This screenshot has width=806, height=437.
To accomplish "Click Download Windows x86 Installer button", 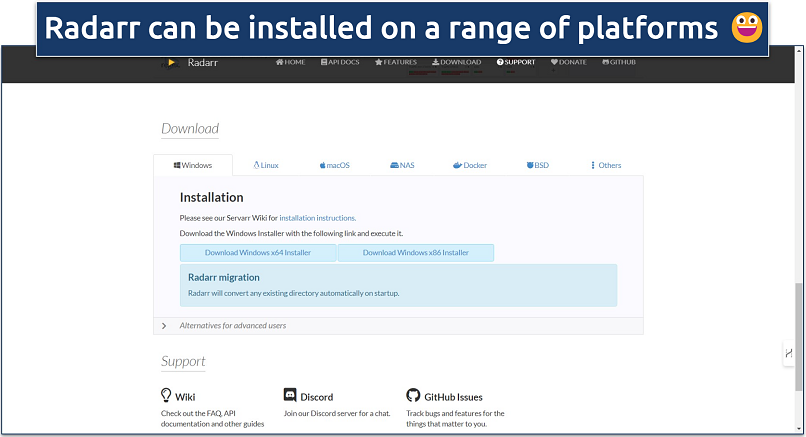I will click(416, 253).
